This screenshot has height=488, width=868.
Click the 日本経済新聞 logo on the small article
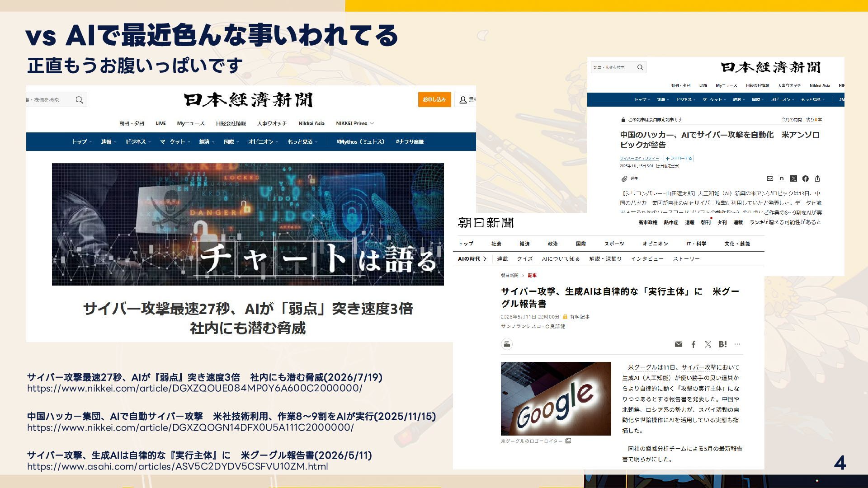tap(770, 68)
